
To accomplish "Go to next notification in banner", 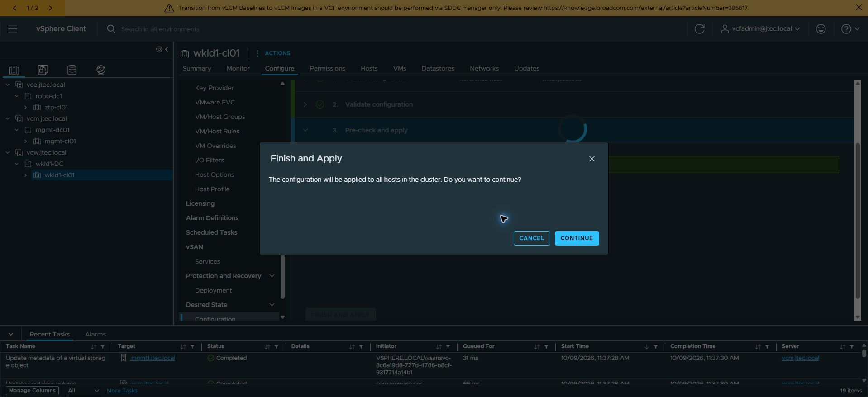I will point(50,8).
